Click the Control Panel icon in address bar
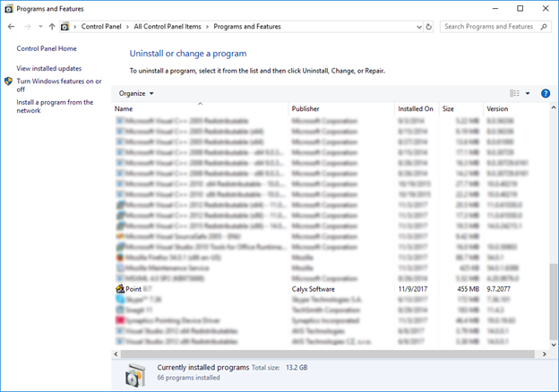This screenshot has width=559, height=392. coord(64,27)
